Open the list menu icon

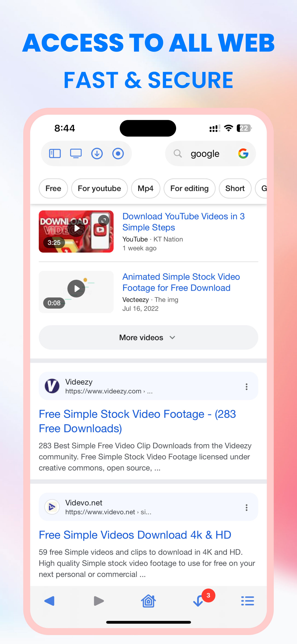click(x=247, y=601)
